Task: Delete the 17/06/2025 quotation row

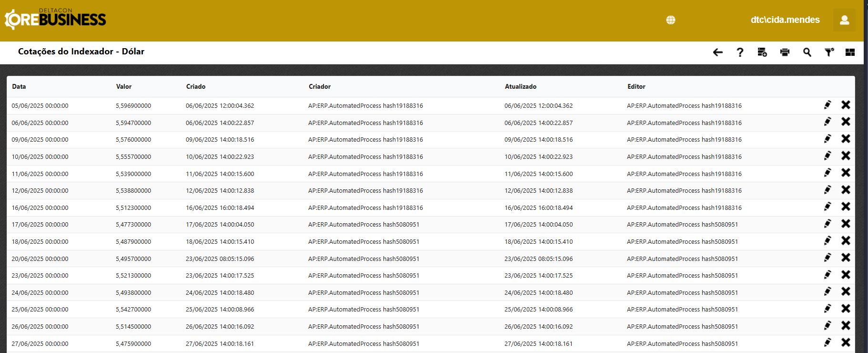Action: pos(846,224)
